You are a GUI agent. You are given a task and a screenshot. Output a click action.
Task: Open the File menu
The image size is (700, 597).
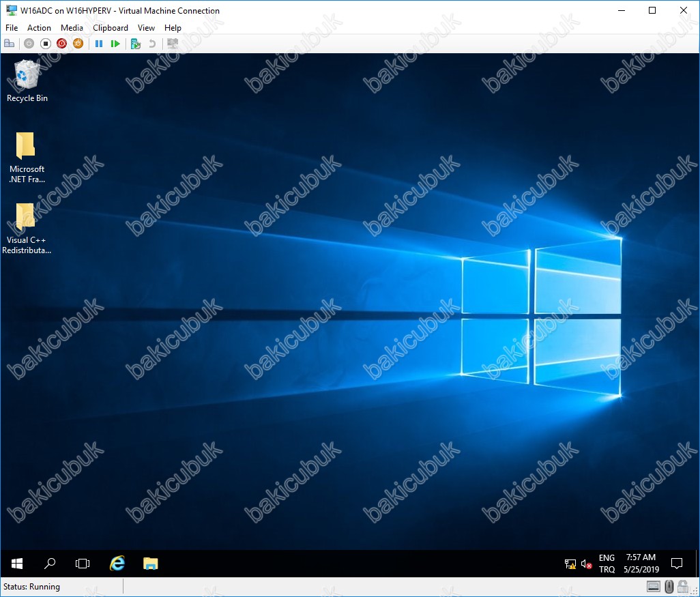coord(12,28)
